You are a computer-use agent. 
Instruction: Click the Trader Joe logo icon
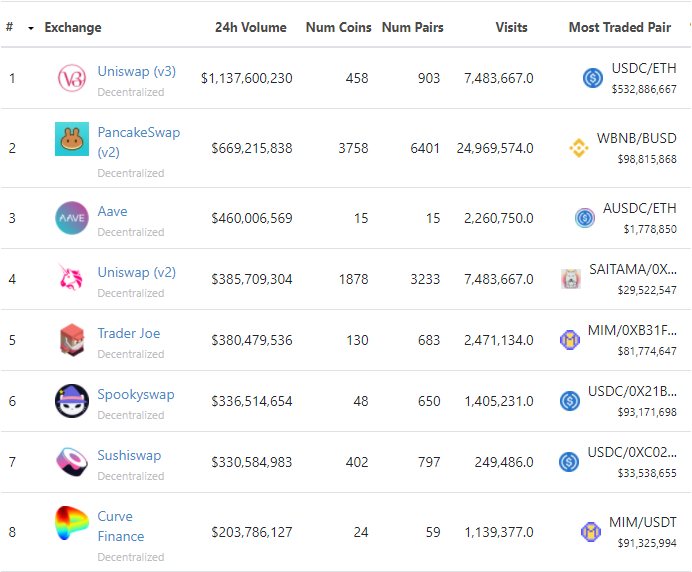click(x=72, y=340)
